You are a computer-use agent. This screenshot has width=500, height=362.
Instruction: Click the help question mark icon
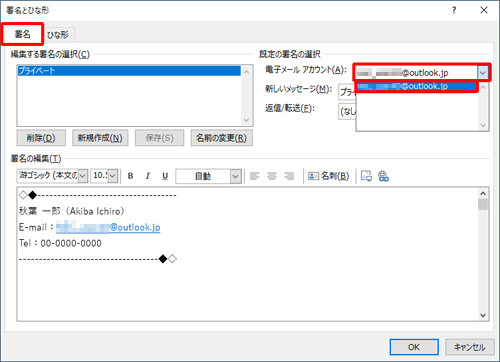454,10
